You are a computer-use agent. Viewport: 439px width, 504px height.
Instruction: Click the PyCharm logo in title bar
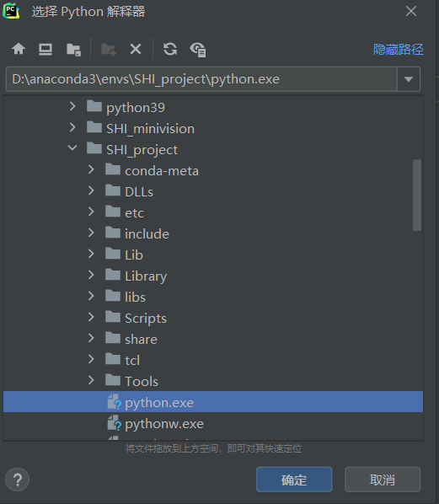(11, 11)
